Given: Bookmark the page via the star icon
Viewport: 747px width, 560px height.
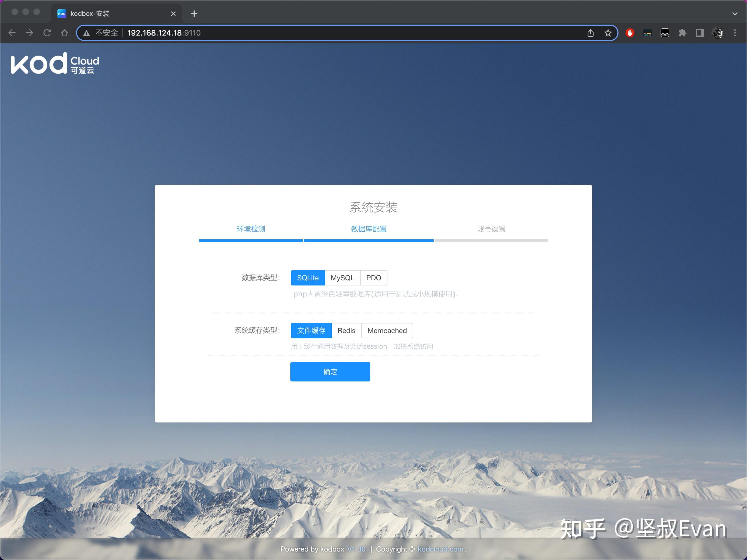Looking at the screenshot, I should (x=608, y=33).
